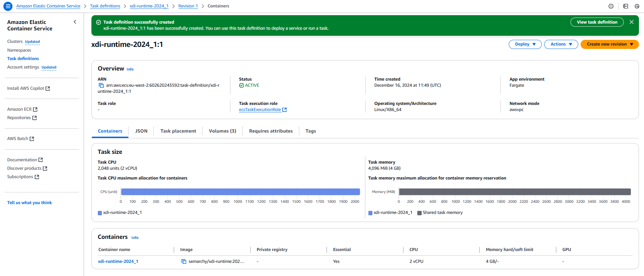The width and height of the screenshot is (644, 276).
Task: Click the December 16, 2024 time created value
Action: [408, 85]
